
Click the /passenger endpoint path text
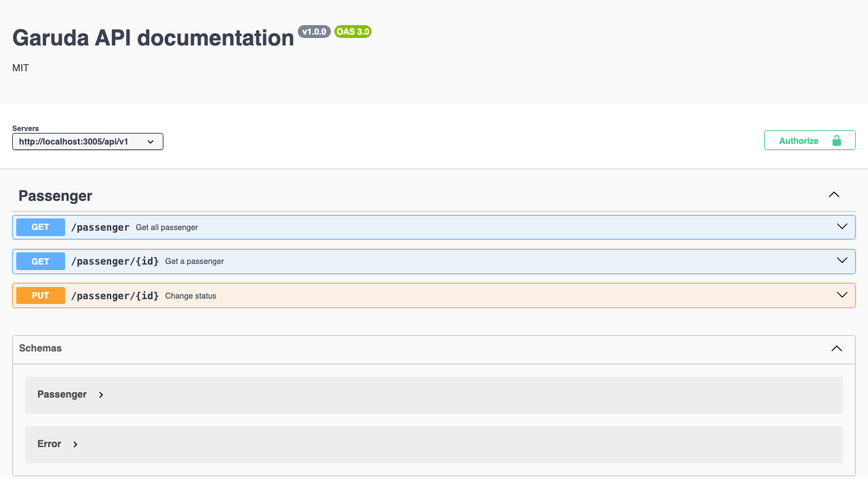[x=100, y=227]
